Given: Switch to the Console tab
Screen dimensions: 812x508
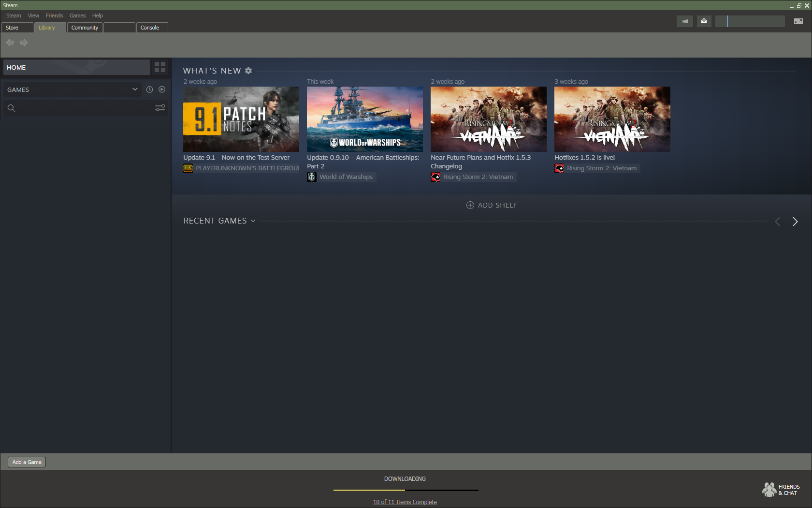Looking at the screenshot, I should (x=152, y=28).
